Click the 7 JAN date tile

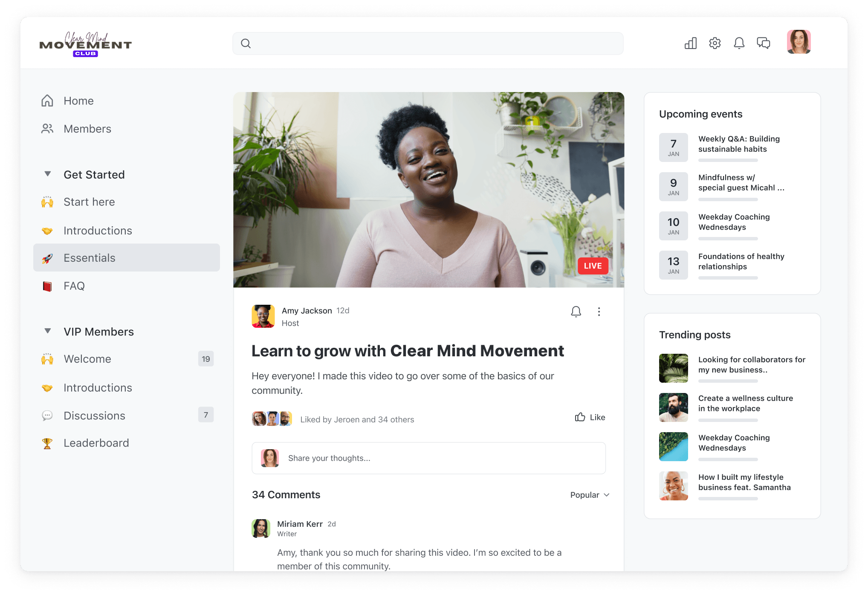674,147
